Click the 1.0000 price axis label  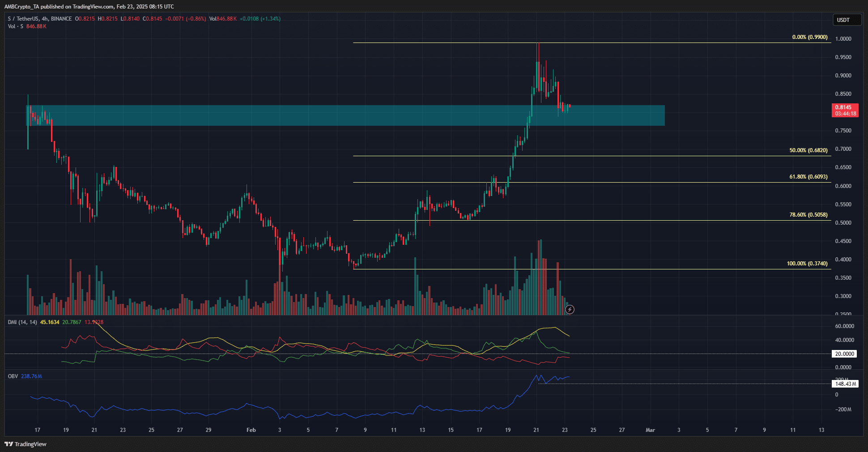coord(843,39)
